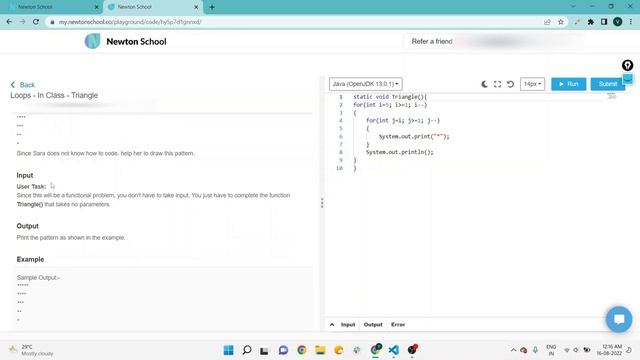Screen dimensions: 640x360
Task: Open Visual Studio Code from taskbar
Action: pyautogui.click(x=393, y=350)
